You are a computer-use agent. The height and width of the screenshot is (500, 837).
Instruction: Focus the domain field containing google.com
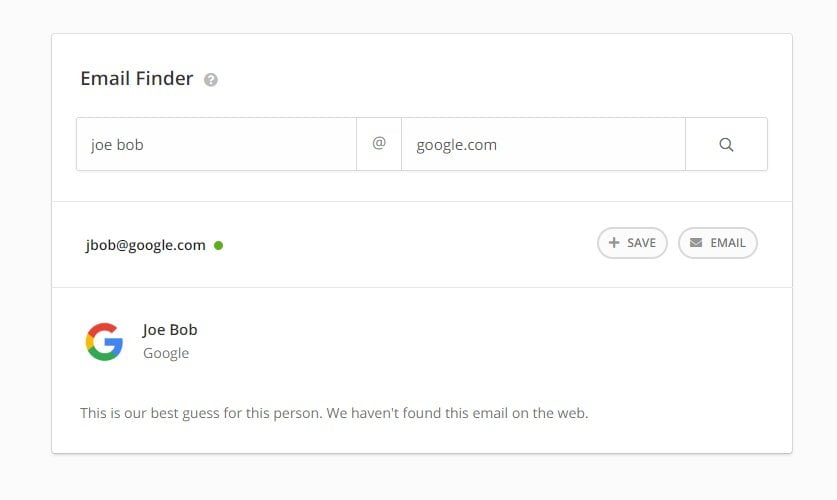tap(543, 145)
